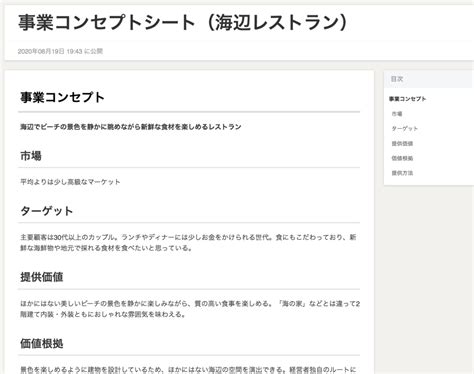Open 事業コンセプト link in table of contents
Viewport: 474px width, 374px height.
click(x=407, y=99)
